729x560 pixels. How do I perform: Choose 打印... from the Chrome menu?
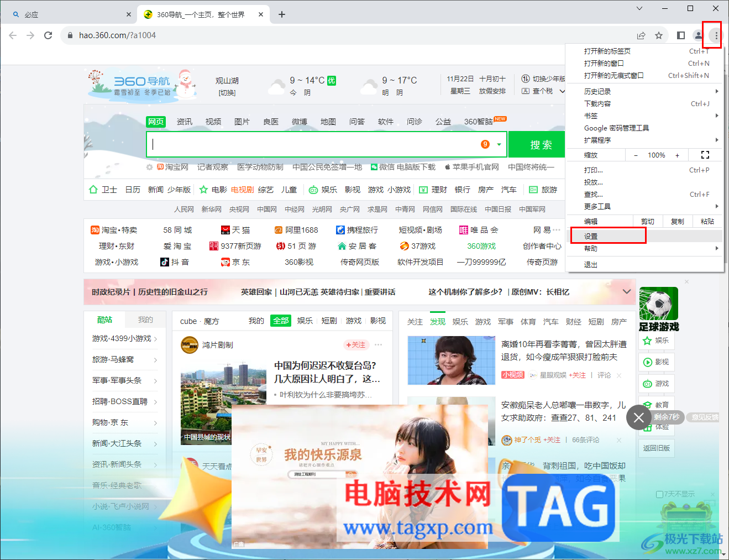[644, 170]
